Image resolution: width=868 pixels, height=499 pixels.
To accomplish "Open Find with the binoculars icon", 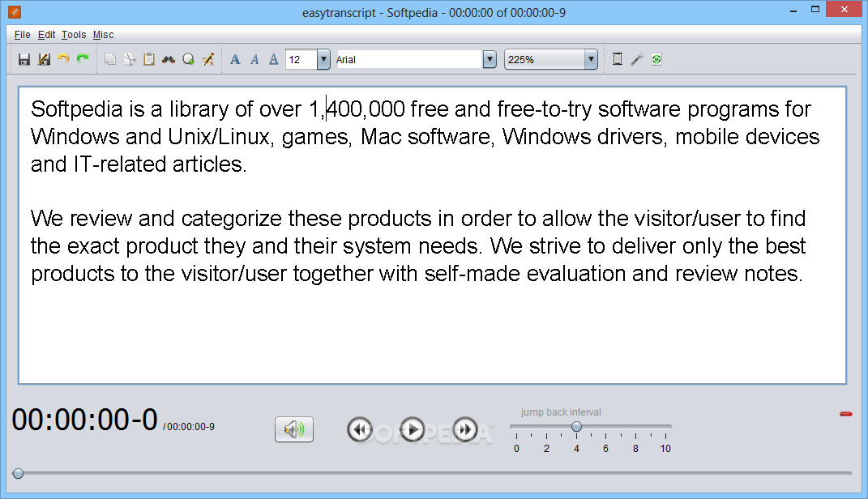I will tap(169, 59).
